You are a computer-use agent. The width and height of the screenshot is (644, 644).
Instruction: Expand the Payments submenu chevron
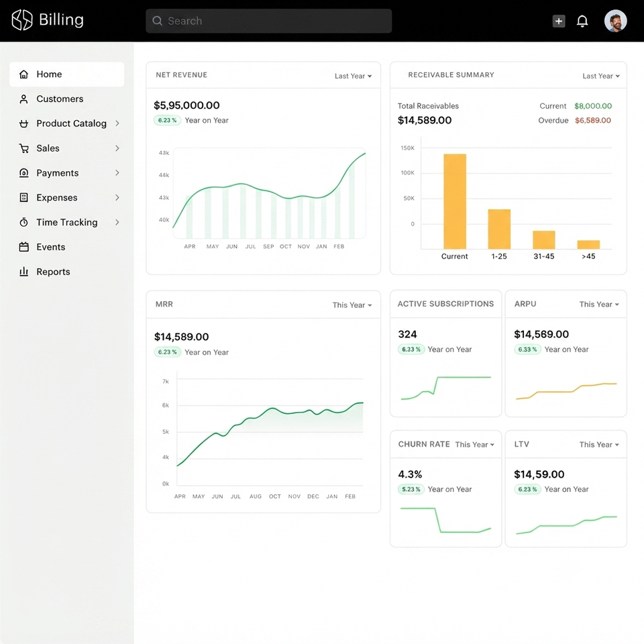pos(117,173)
